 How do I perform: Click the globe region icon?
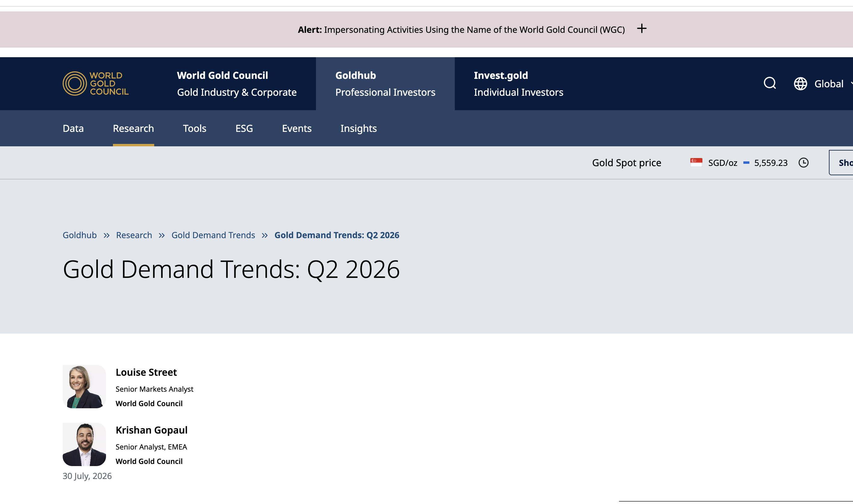pyautogui.click(x=800, y=83)
